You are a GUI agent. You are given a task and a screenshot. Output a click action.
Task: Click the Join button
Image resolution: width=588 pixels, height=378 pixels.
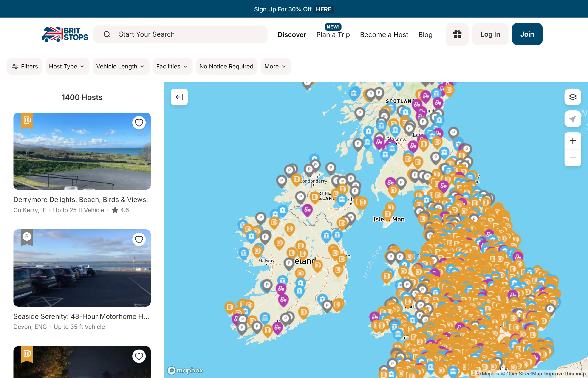pos(527,34)
